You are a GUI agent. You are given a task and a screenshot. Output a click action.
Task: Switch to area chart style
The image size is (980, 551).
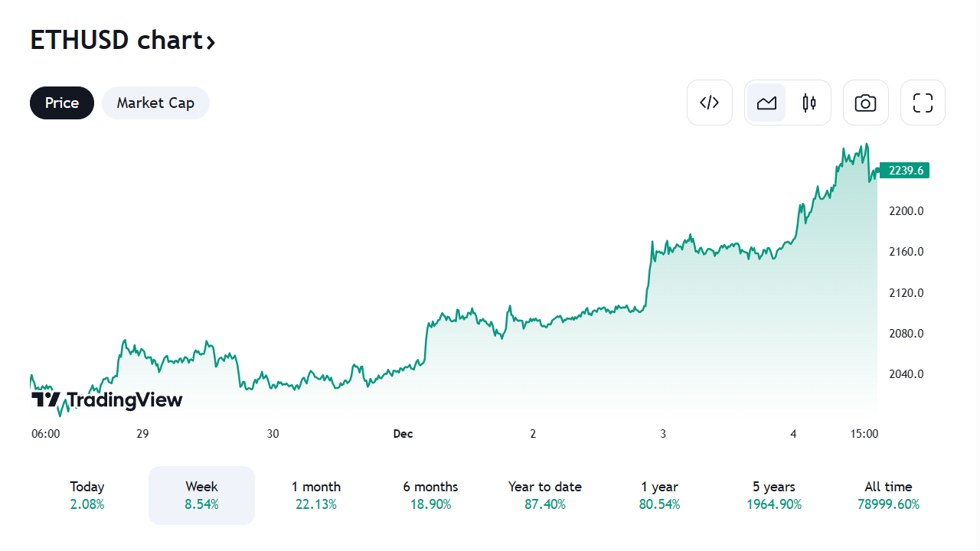(766, 103)
